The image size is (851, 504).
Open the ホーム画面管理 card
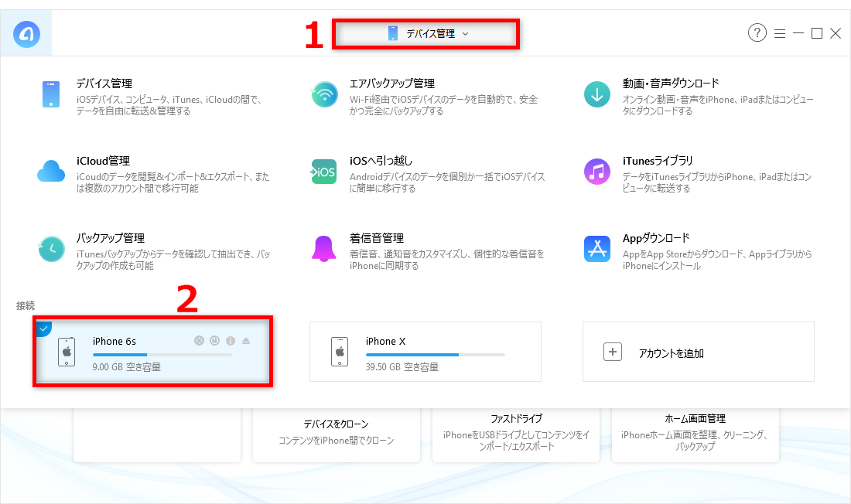(695, 434)
